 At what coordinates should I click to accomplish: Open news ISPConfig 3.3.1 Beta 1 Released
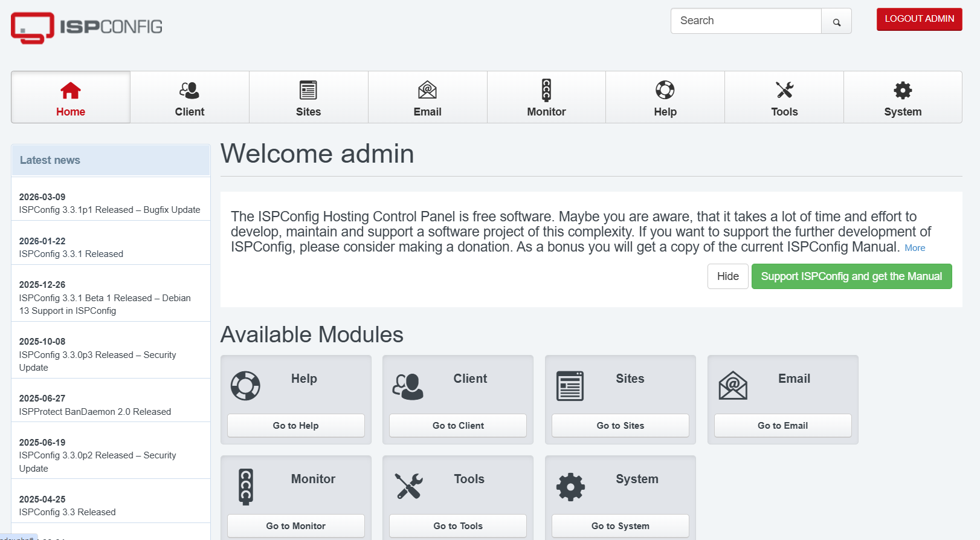click(105, 304)
